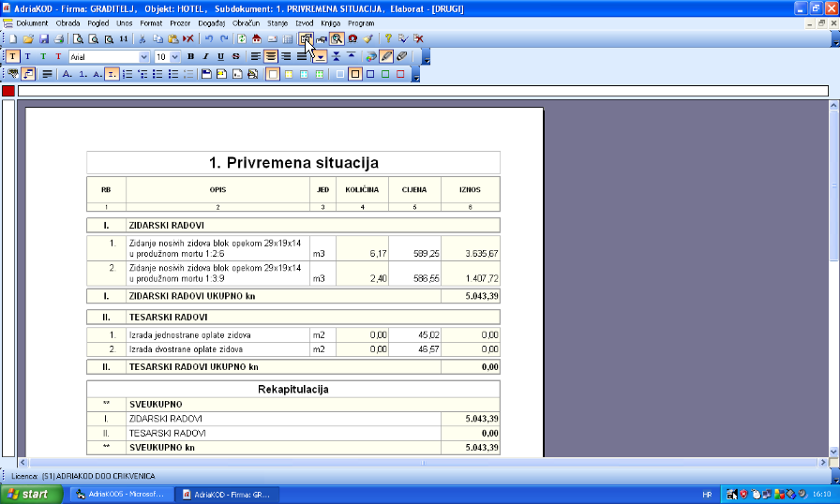This screenshot has width=840, height=504.
Task: Click the document with red X icon
Action: (x=419, y=39)
